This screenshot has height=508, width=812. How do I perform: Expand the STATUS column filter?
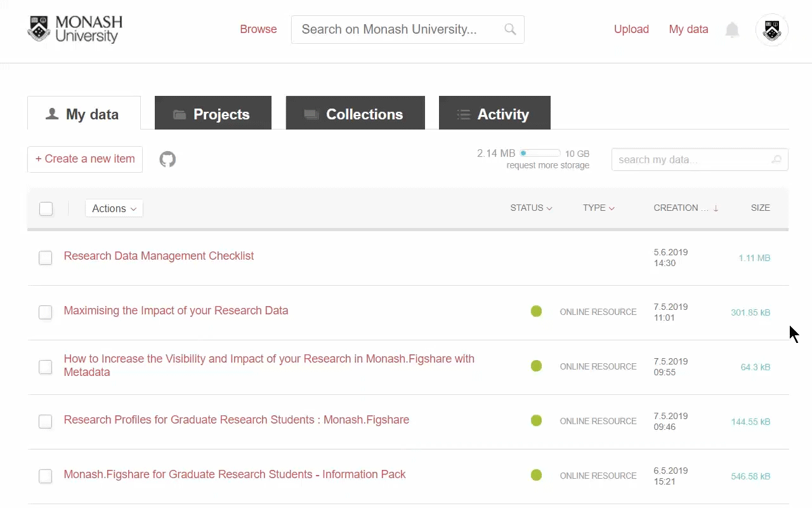(x=531, y=208)
